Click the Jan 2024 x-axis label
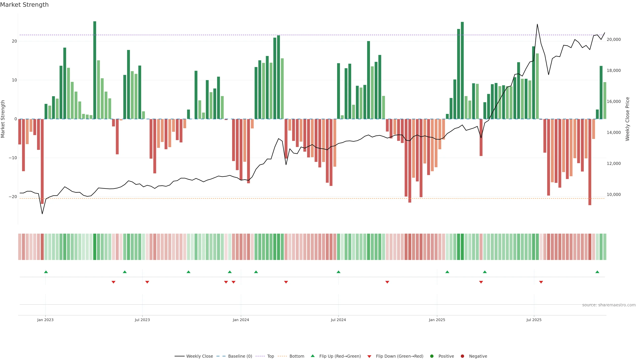 pos(241,320)
